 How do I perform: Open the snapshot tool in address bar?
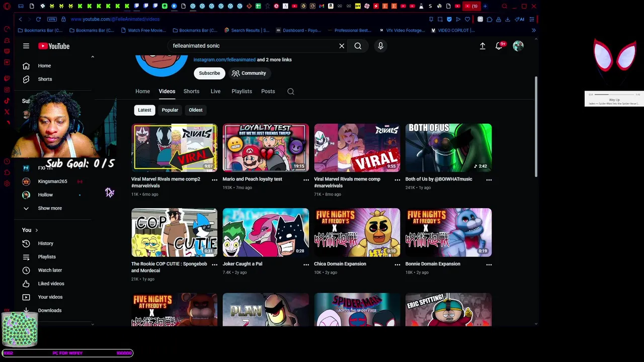click(440, 19)
